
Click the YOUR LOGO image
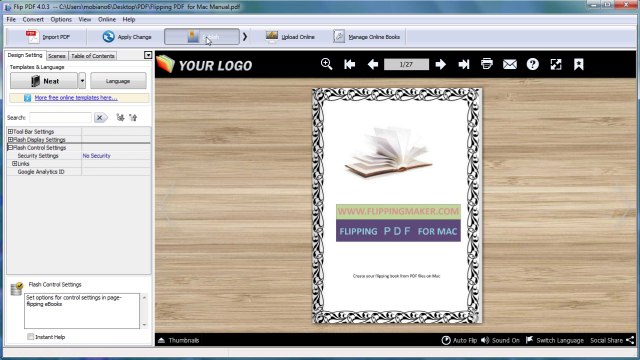coord(204,64)
